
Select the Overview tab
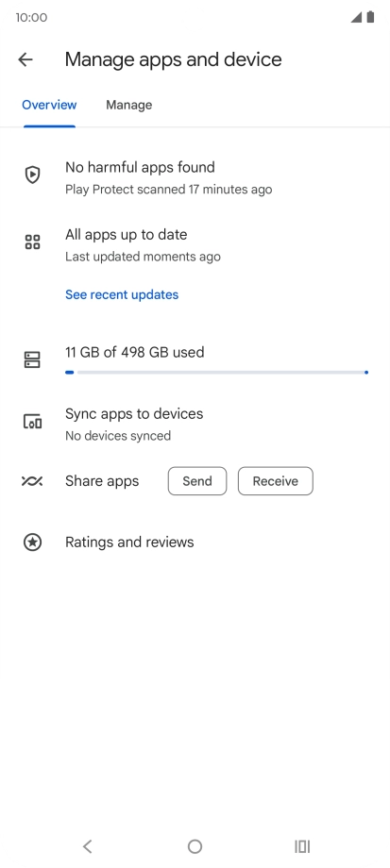click(49, 105)
